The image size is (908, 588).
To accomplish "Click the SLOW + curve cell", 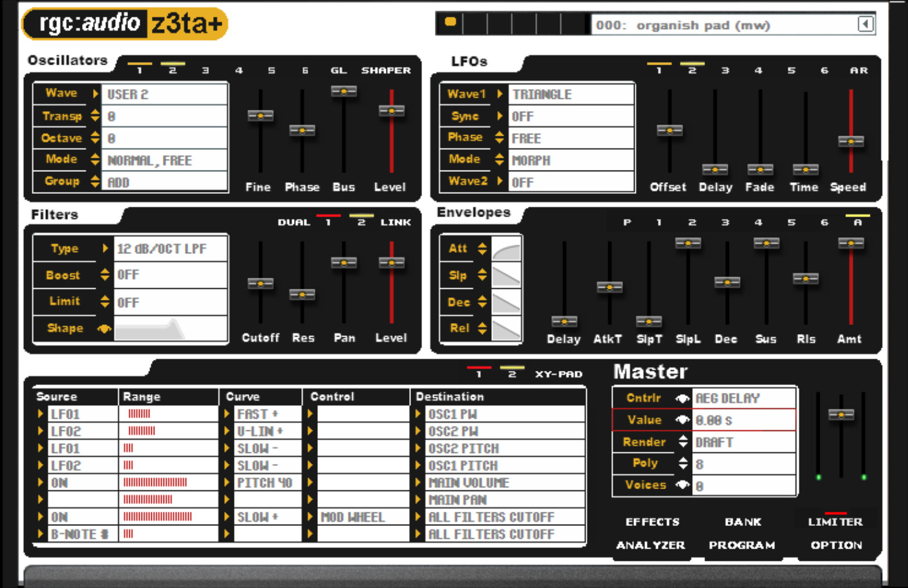I will (x=267, y=517).
